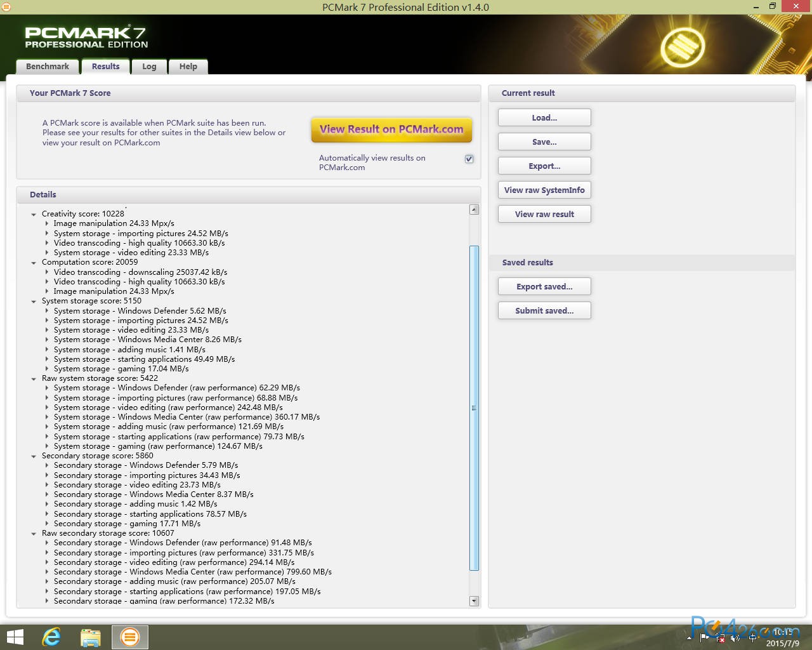Open the Benchmark tab
The image size is (812, 650).
(x=48, y=67)
